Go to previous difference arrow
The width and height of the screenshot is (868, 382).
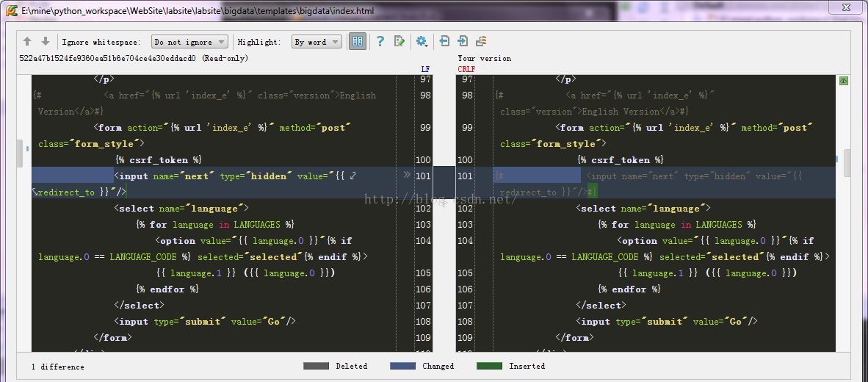point(27,42)
